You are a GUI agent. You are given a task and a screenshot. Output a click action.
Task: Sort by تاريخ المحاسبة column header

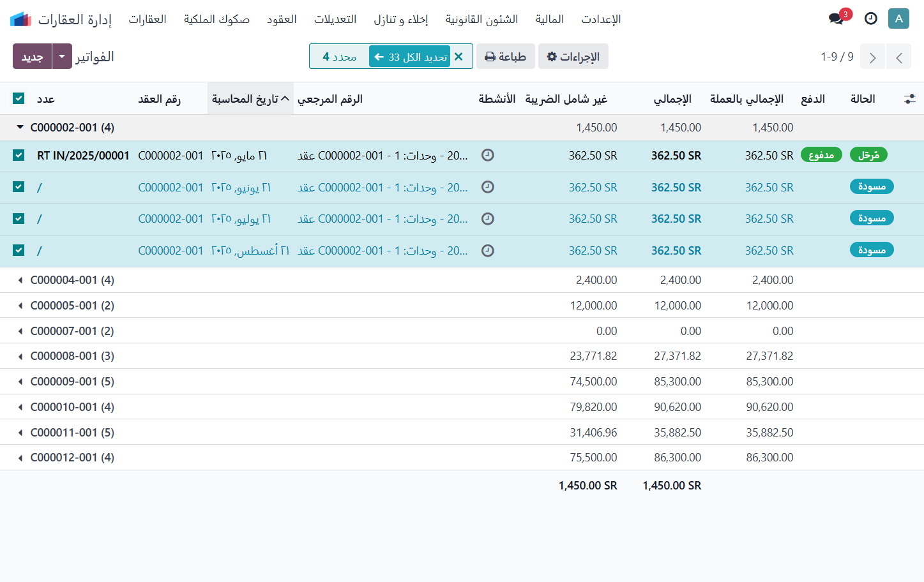point(250,99)
